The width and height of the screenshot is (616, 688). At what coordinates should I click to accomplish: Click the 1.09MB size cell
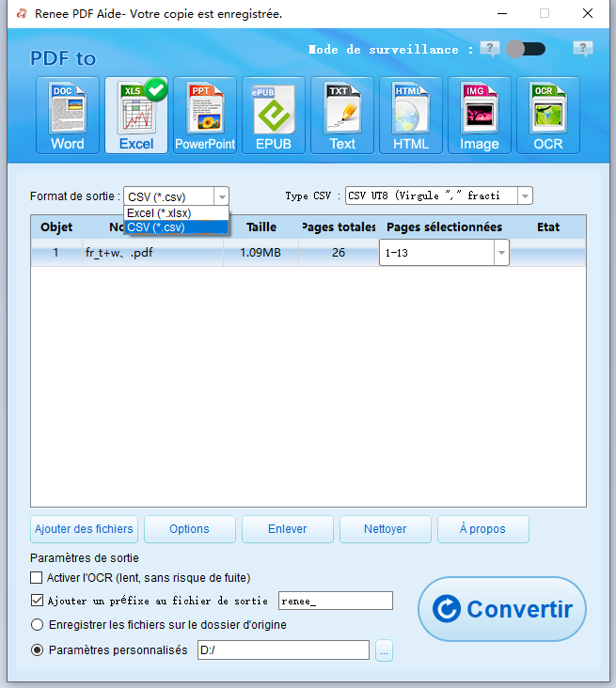coord(261,253)
